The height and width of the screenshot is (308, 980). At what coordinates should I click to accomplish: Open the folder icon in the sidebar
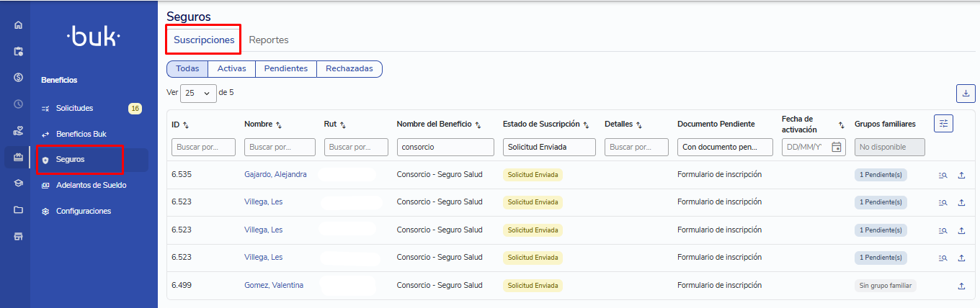point(19,210)
